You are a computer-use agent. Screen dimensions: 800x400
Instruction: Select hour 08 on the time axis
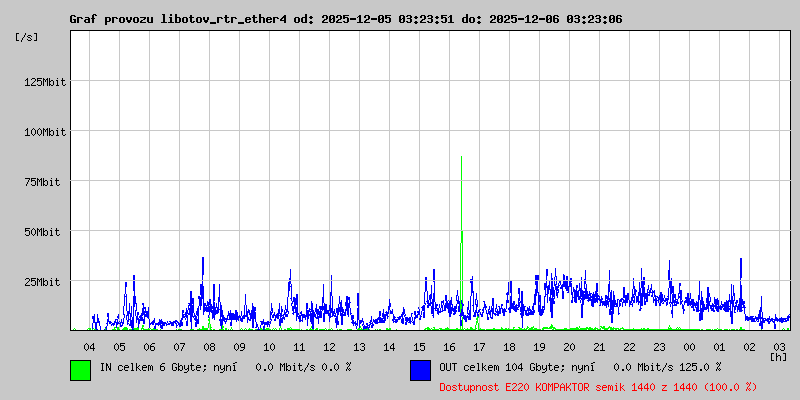(210, 346)
